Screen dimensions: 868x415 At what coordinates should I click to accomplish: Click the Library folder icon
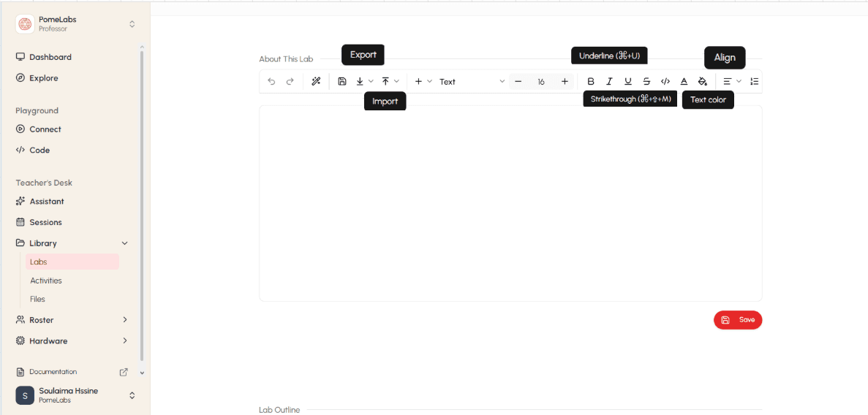(x=20, y=243)
